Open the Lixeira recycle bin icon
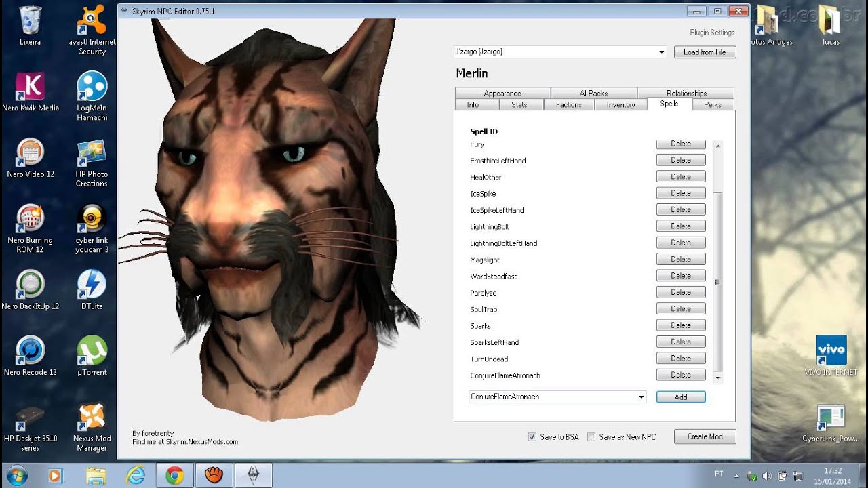The image size is (868, 488). 30,26
